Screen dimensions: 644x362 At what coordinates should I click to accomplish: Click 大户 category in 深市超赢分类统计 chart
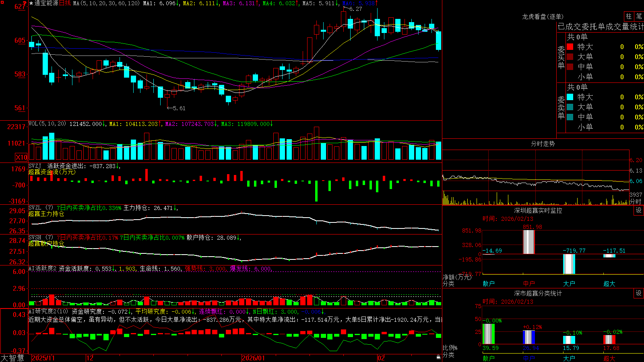tap(569, 358)
